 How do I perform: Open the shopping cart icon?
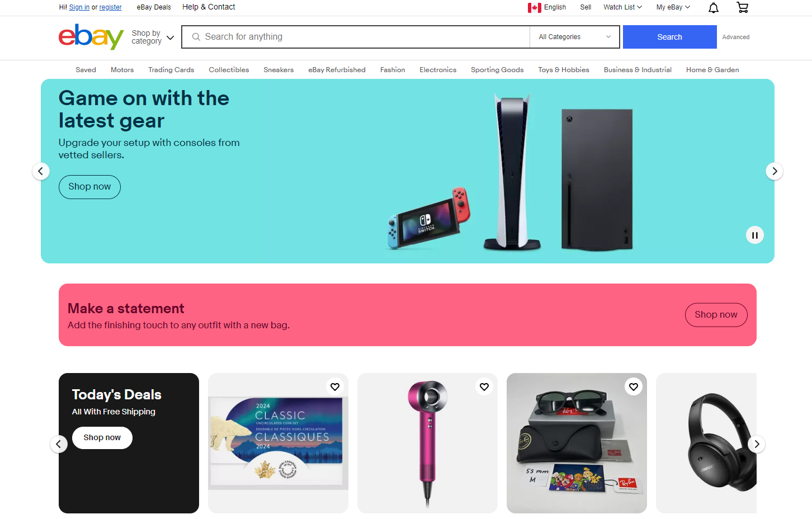tap(742, 7)
